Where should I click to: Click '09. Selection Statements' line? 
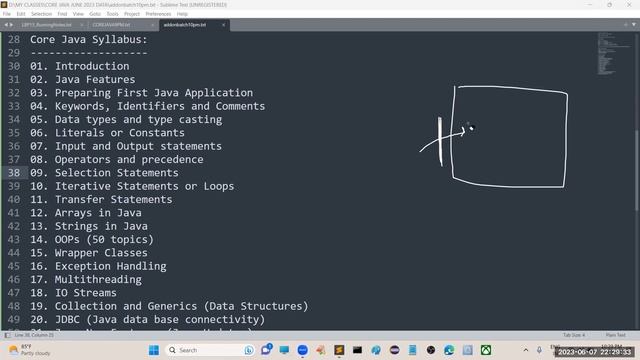tap(104, 173)
